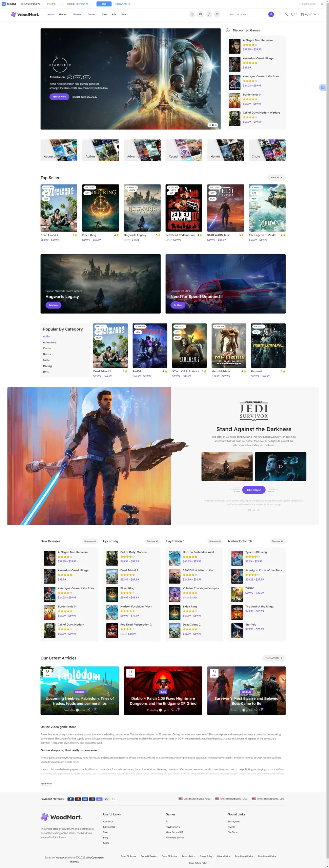
Task: Click the blue translate button in the top bar
Action: 104,4
